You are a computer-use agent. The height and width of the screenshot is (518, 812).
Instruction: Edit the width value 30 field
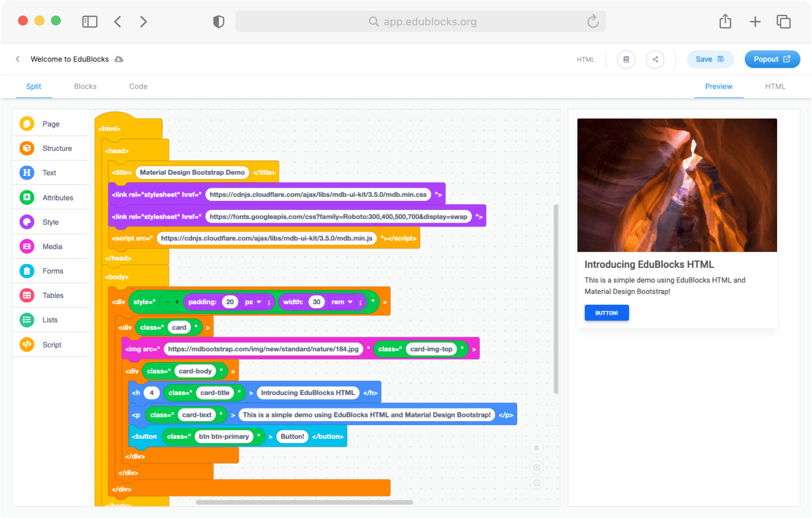[x=317, y=302]
